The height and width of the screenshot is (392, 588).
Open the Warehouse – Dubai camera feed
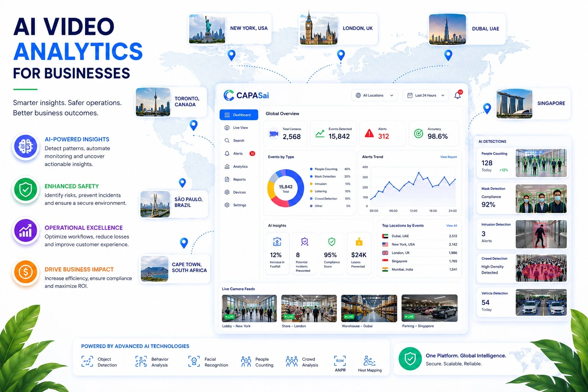pos(369,308)
